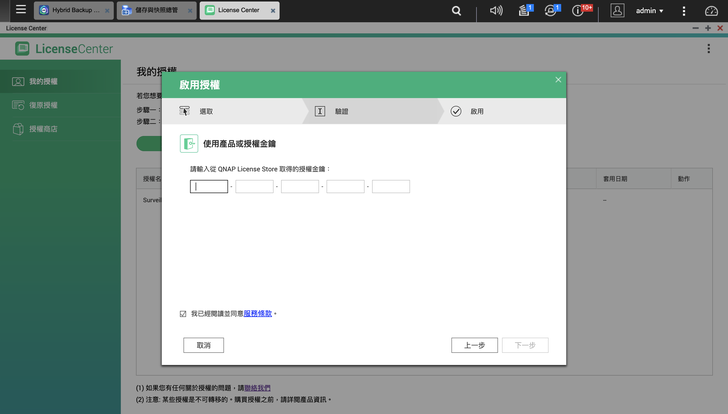
Task: Toggle the 我已經閱讀並同意 terms checkbox
Action: click(183, 314)
